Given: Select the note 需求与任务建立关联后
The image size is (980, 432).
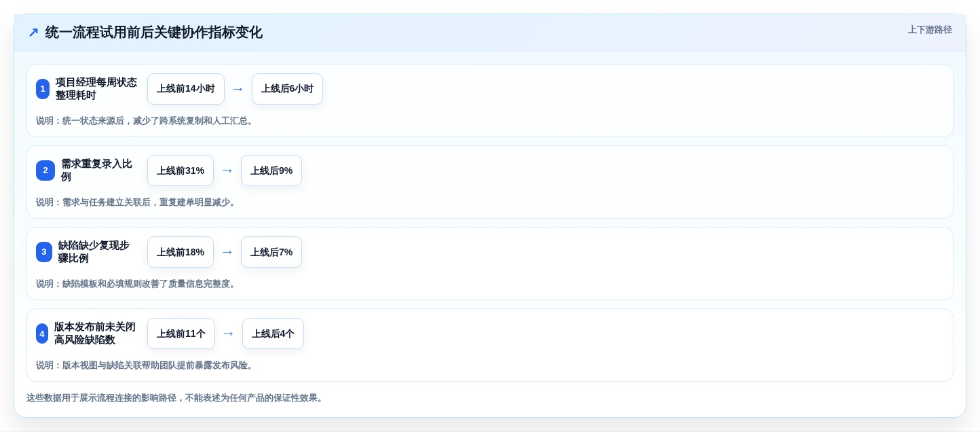Looking at the screenshot, I should (137, 202).
